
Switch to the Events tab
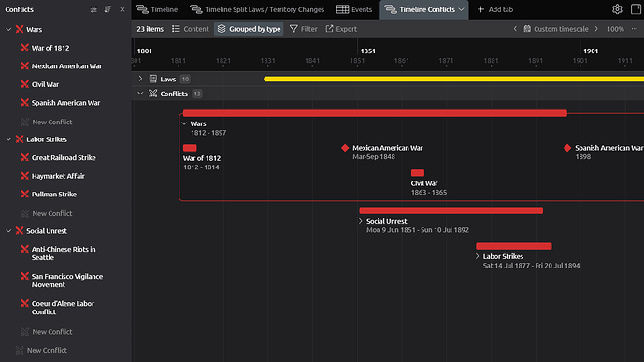tap(354, 9)
